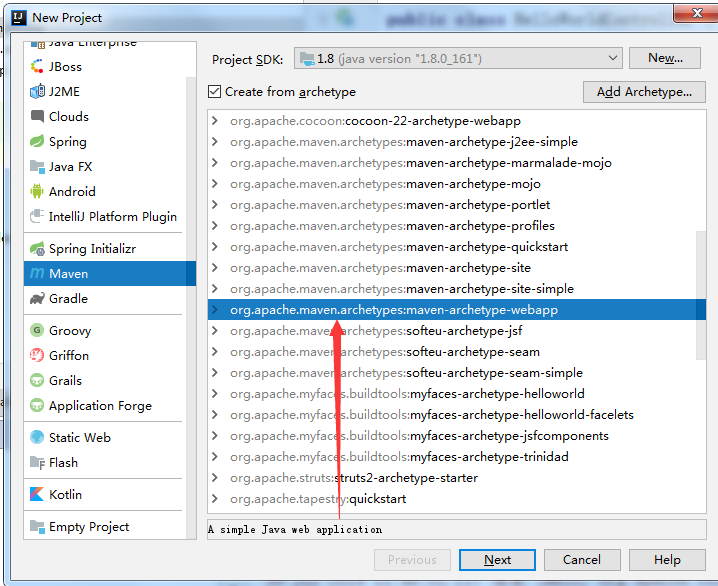Expand maven-archetype-marmalade-mojo node
Image resolution: width=718 pixels, height=586 pixels.
click(215, 163)
